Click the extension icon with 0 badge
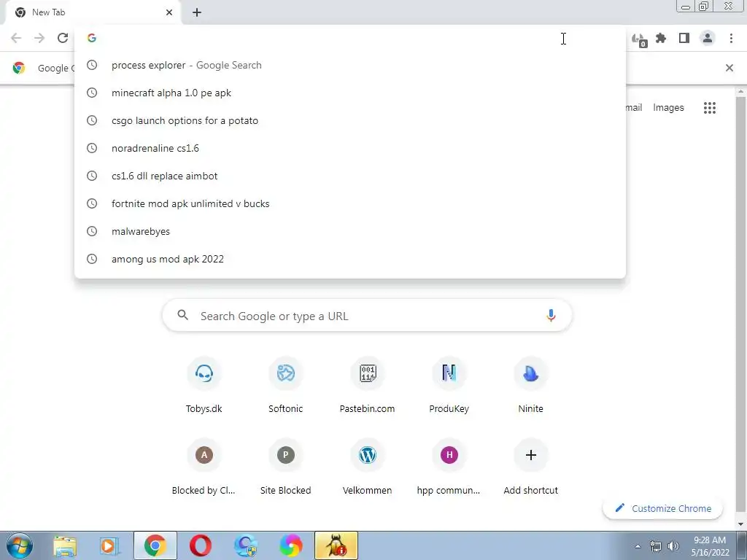The image size is (747, 560). coord(639,39)
